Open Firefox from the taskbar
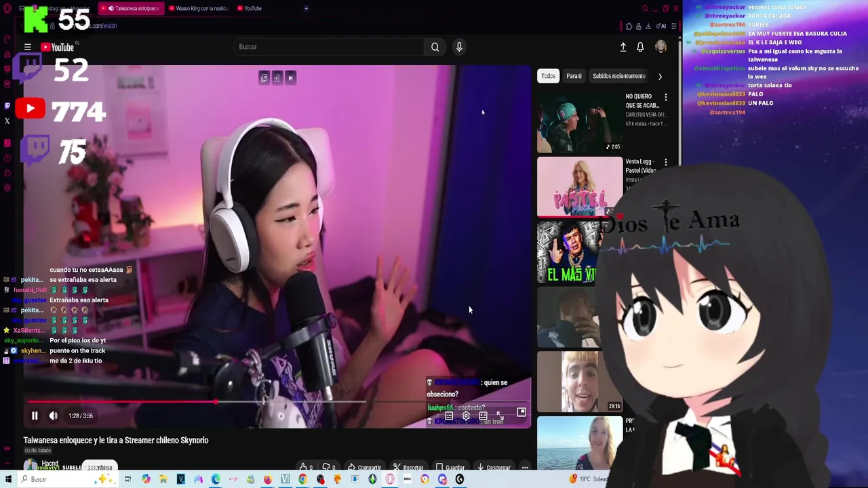 pos(268,479)
